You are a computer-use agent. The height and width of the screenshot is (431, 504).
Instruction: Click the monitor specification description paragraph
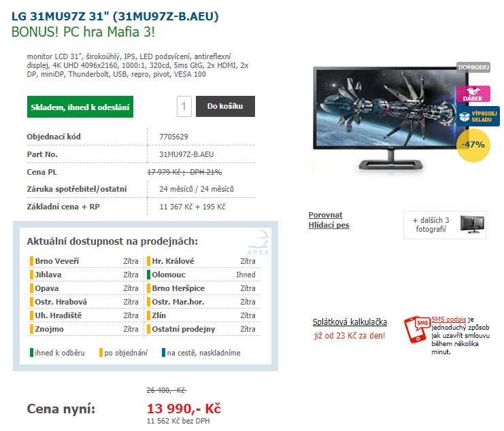pyautogui.click(x=137, y=65)
